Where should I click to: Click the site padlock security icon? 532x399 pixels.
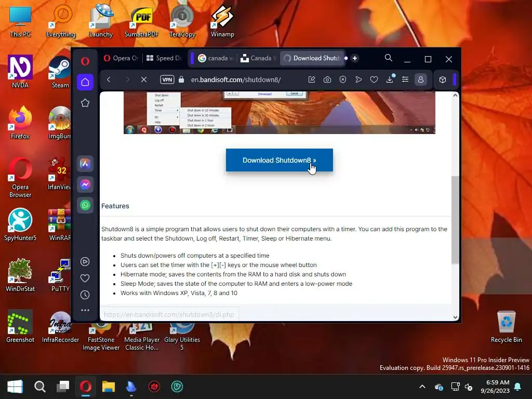coord(181,79)
